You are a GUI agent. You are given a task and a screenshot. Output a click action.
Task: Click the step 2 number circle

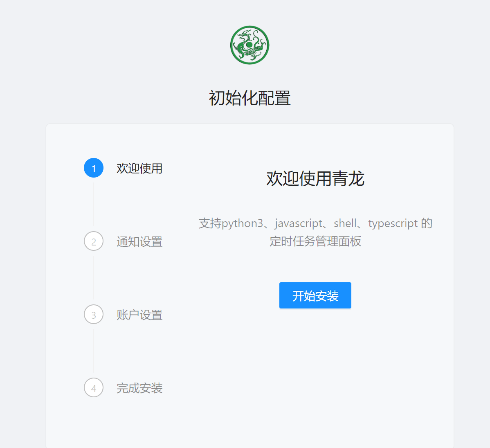pyautogui.click(x=94, y=241)
